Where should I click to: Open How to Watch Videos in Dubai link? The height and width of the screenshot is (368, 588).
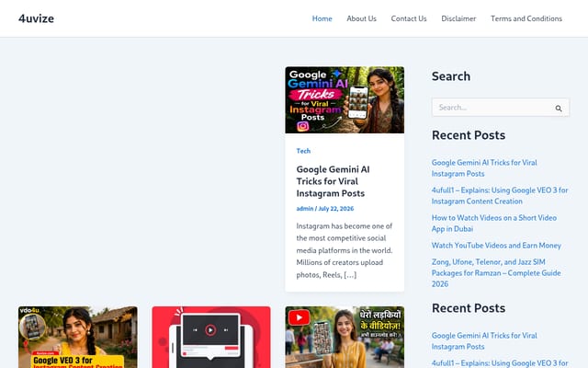494,223
